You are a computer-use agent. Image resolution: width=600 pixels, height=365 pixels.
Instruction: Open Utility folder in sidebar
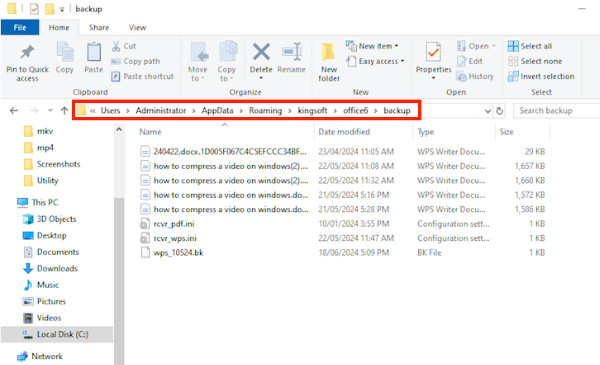click(x=41, y=181)
